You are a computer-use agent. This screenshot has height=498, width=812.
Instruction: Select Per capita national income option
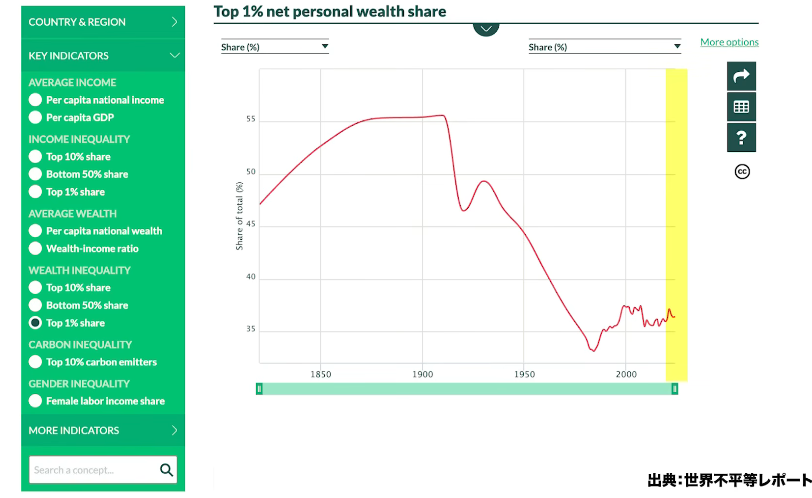tap(36, 100)
